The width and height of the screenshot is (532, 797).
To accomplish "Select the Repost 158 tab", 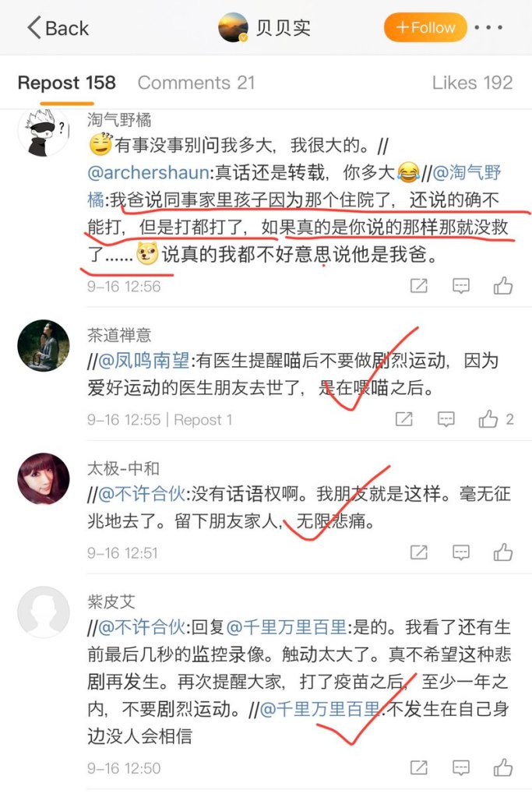I will [66, 83].
